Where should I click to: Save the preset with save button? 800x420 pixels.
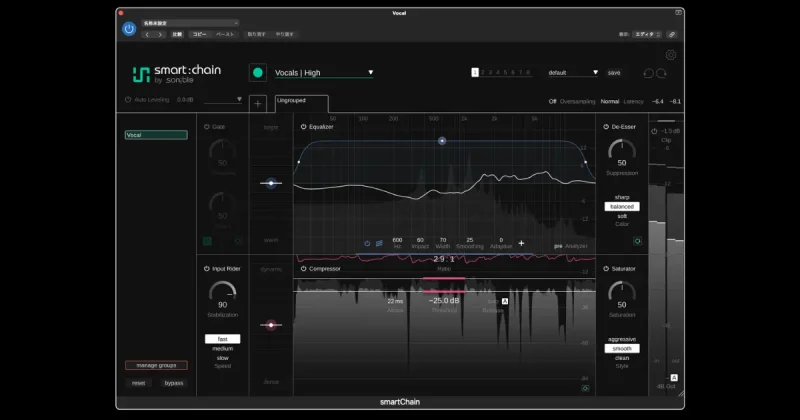pos(614,72)
